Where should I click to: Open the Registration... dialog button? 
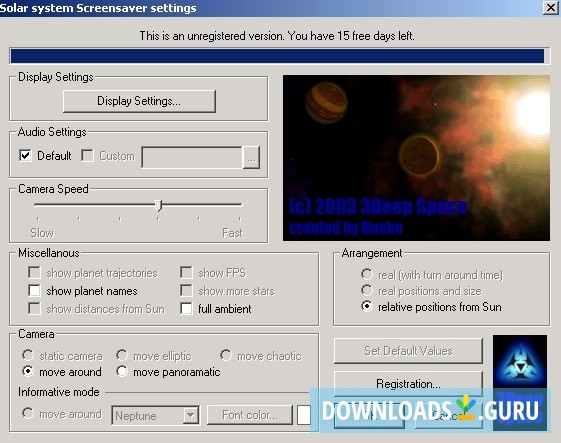[408, 384]
